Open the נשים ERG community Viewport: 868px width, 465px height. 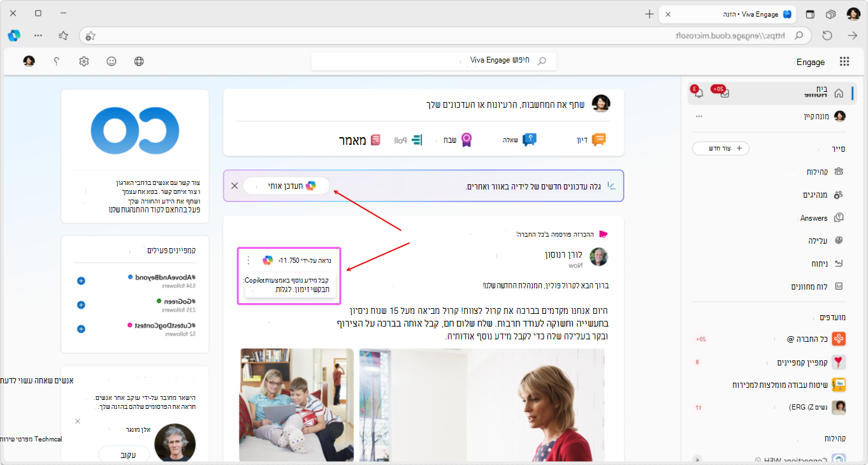click(x=817, y=407)
